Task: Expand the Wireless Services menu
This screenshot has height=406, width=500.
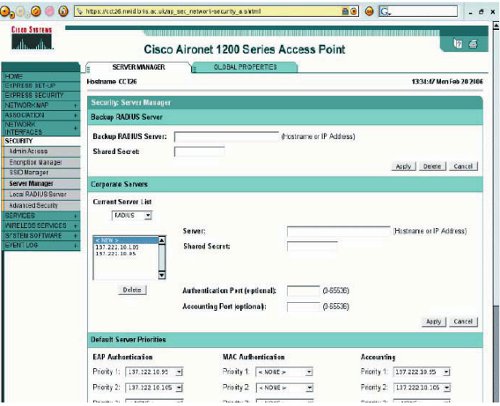Action: click(x=41, y=226)
